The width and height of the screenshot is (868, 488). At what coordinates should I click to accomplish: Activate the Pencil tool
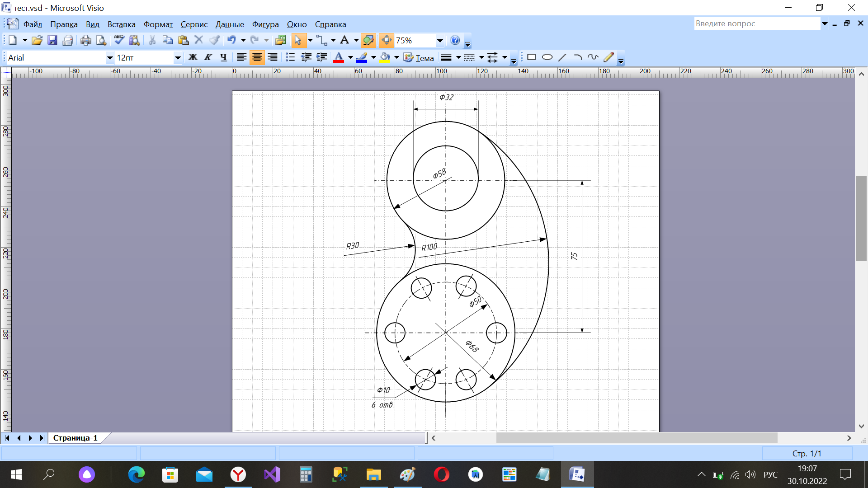click(609, 57)
